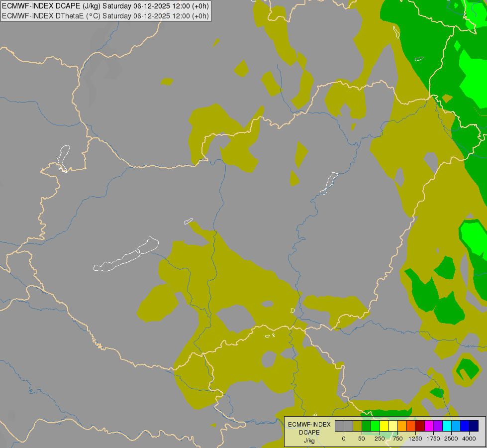The image size is (487, 448).
Task: Click the 50 value on the legend scale
Action: (362, 439)
